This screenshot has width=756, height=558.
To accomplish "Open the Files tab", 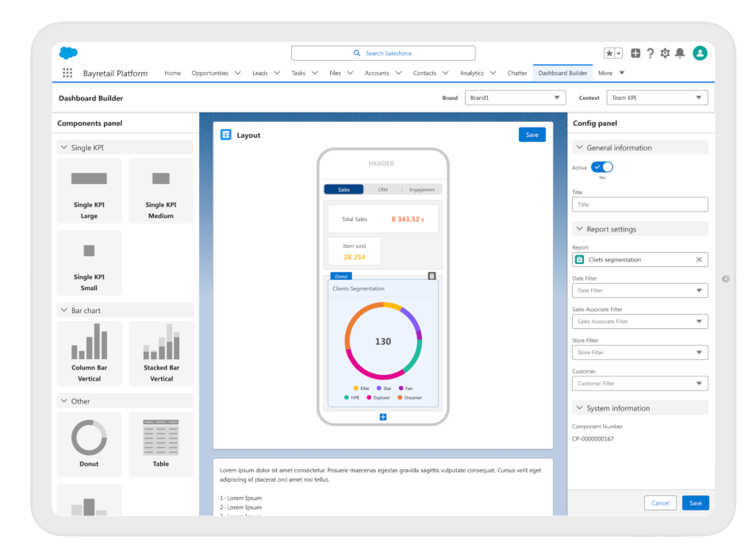I will 335,73.
